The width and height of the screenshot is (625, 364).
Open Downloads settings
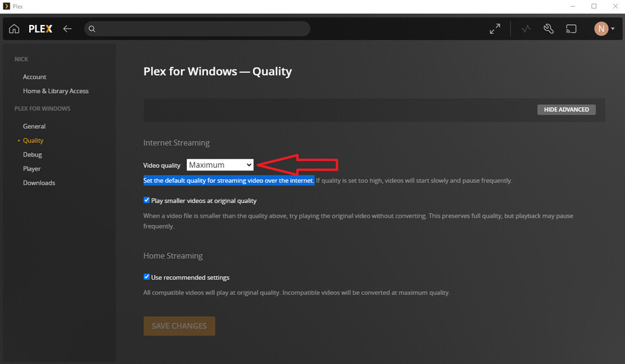click(39, 183)
